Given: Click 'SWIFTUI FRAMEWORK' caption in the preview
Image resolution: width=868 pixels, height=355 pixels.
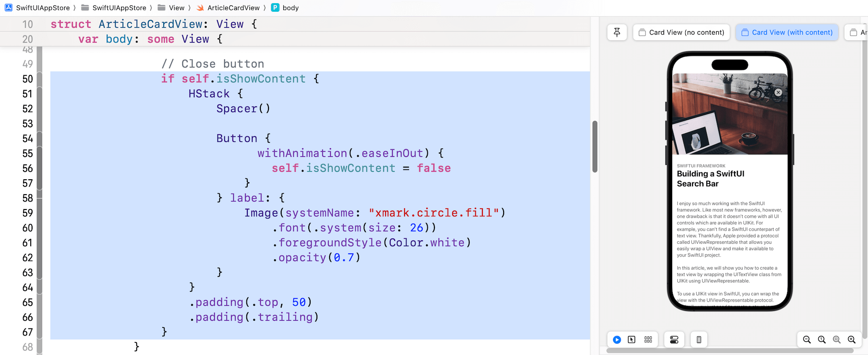Looking at the screenshot, I should coord(701,166).
